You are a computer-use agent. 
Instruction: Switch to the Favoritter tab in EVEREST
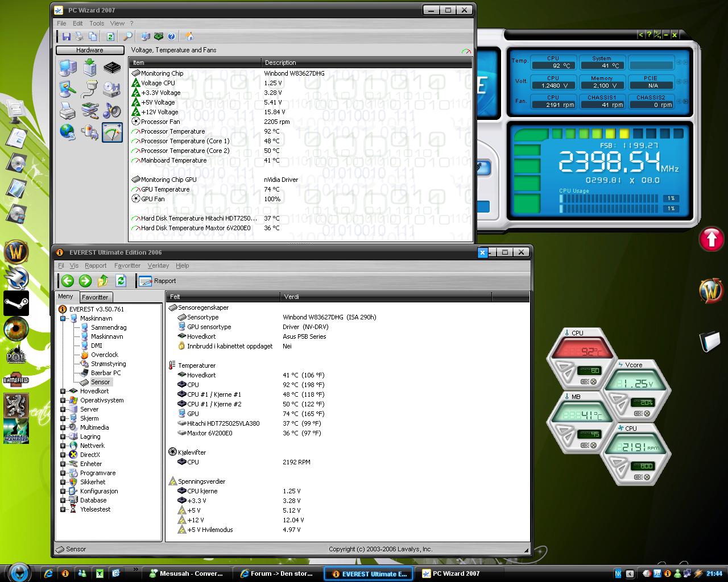pyautogui.click(x=95, y=297)
